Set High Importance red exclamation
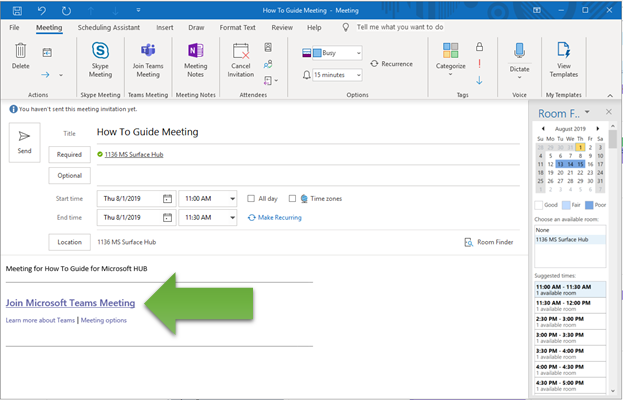623x400 pixels. (x=480, y=64)
